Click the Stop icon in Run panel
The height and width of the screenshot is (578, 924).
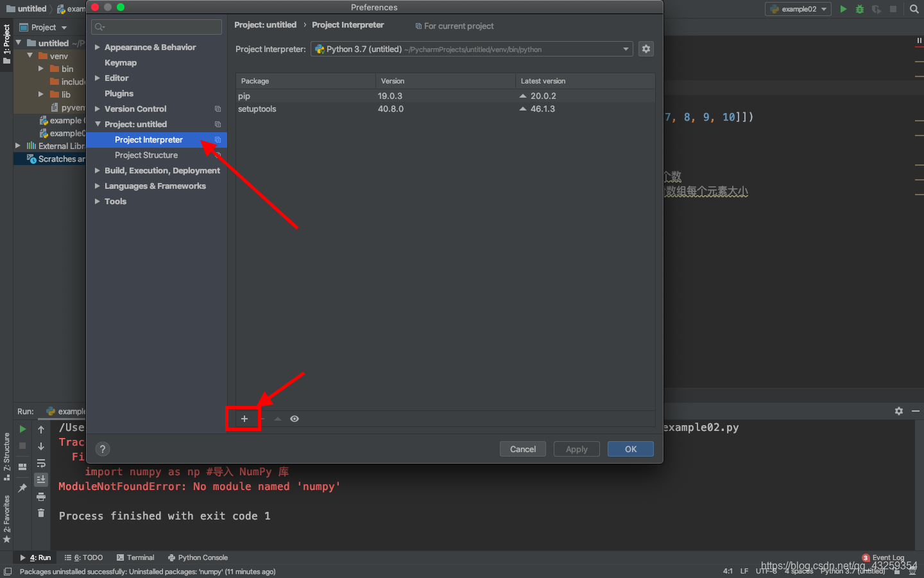tap(22, 446)
